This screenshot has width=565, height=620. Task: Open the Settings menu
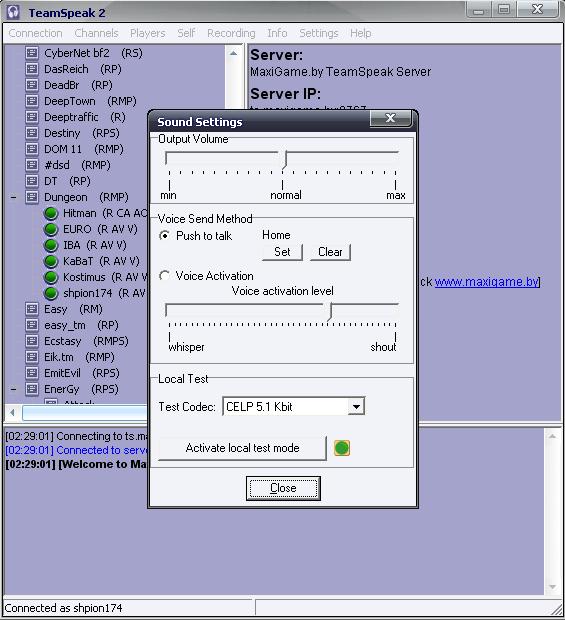319,33
